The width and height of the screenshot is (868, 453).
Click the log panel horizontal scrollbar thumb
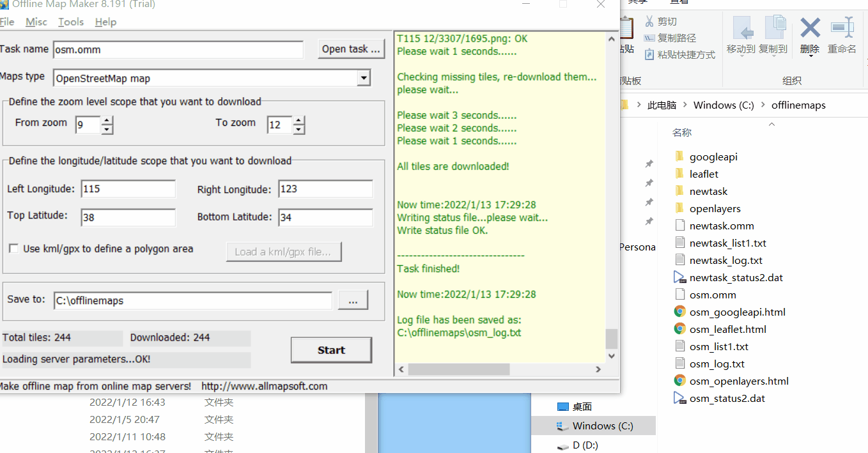[459, 369]
